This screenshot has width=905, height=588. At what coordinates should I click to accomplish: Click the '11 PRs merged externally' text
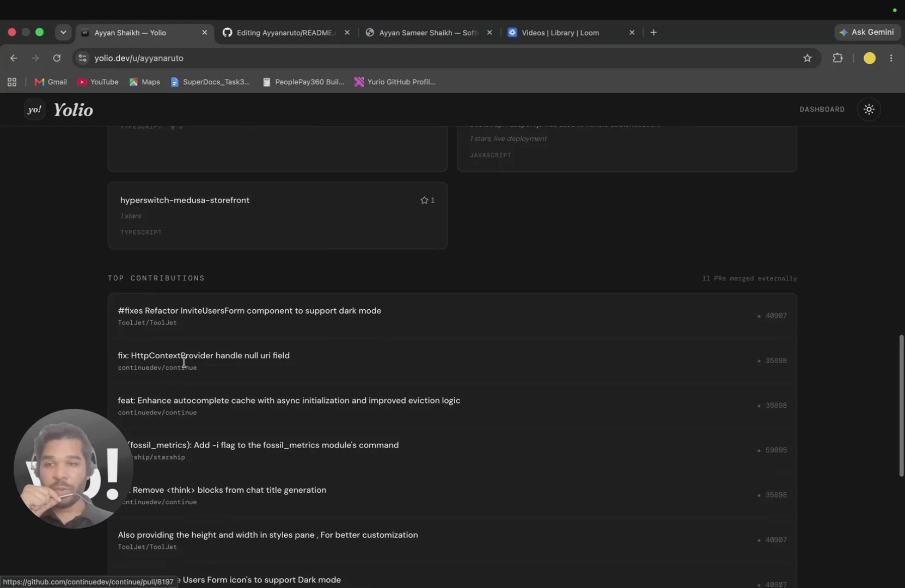[749, 279]
